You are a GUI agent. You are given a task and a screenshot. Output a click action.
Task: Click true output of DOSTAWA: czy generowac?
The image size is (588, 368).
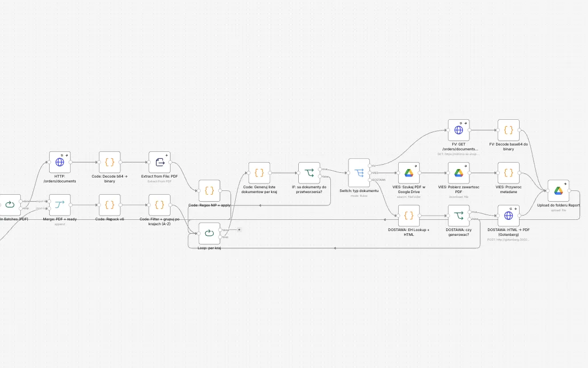(469, 212)
